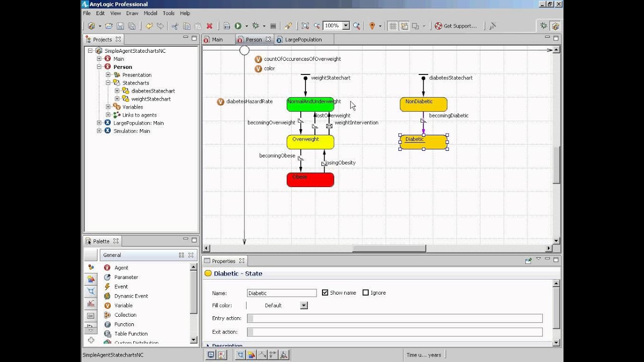Open the Model menu

150,13
